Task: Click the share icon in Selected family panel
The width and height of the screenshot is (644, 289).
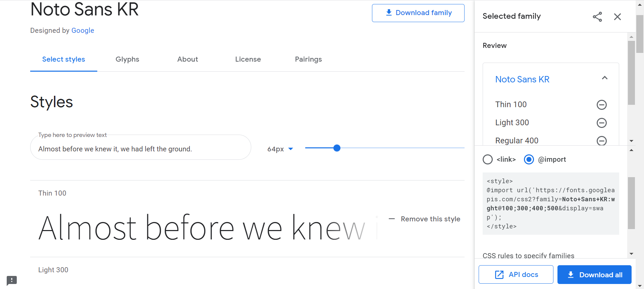Action: coord(597,17)
